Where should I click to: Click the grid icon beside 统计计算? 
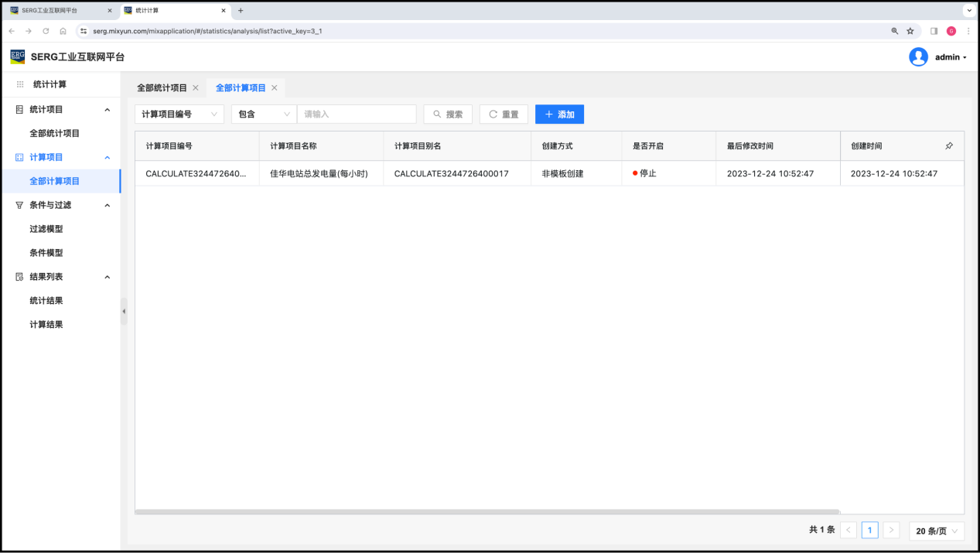coord(20,84)
